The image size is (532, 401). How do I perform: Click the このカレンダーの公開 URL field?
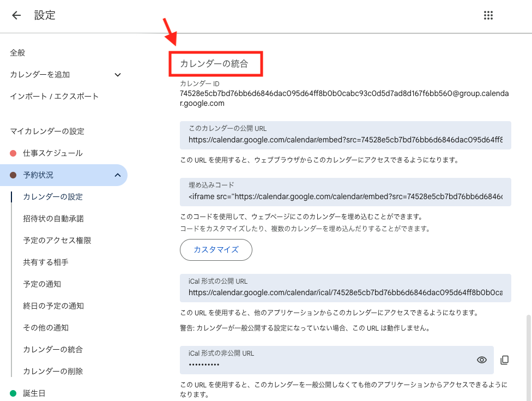[346, 135]
